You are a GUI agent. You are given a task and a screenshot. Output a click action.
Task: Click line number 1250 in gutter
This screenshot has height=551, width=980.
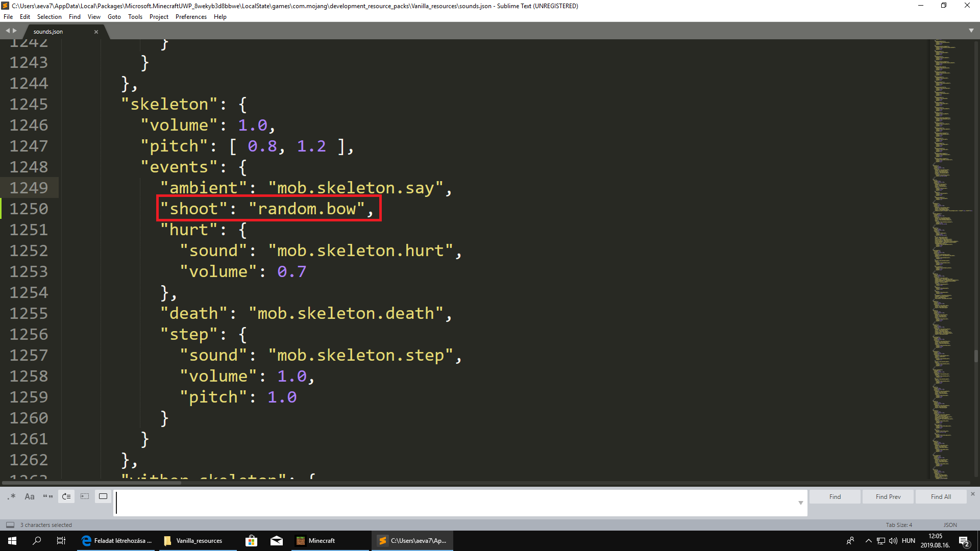[29, 209]
